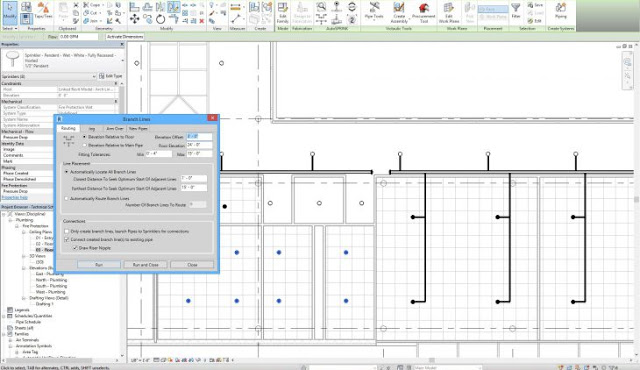The width and height of the screenshot is (640, 370).
Task: Click the Activate Dimensions button
Action: click(125, 37)
